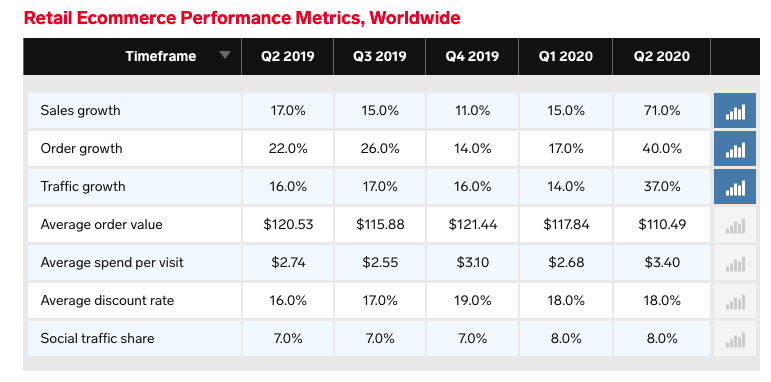The height and width of the screenshot is (382, 771).
Task: Select the $110.49 average order value cell
Action: pyautogui.click(x=661, y=225)
